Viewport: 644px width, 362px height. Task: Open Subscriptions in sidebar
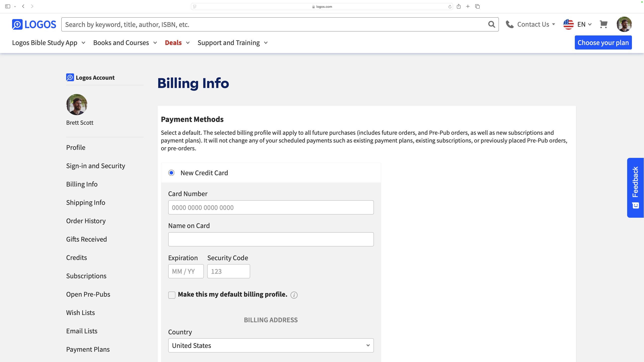click(86, 276)
